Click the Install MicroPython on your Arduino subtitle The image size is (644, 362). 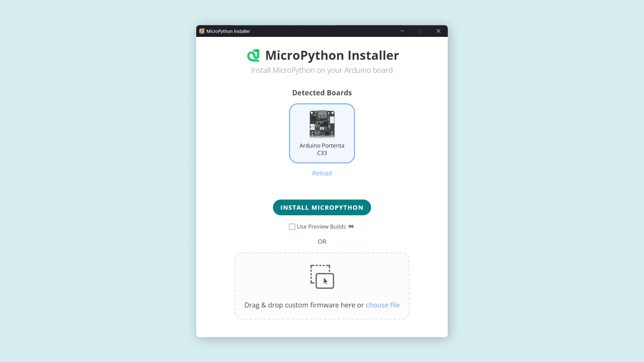(x=322, y=70)
